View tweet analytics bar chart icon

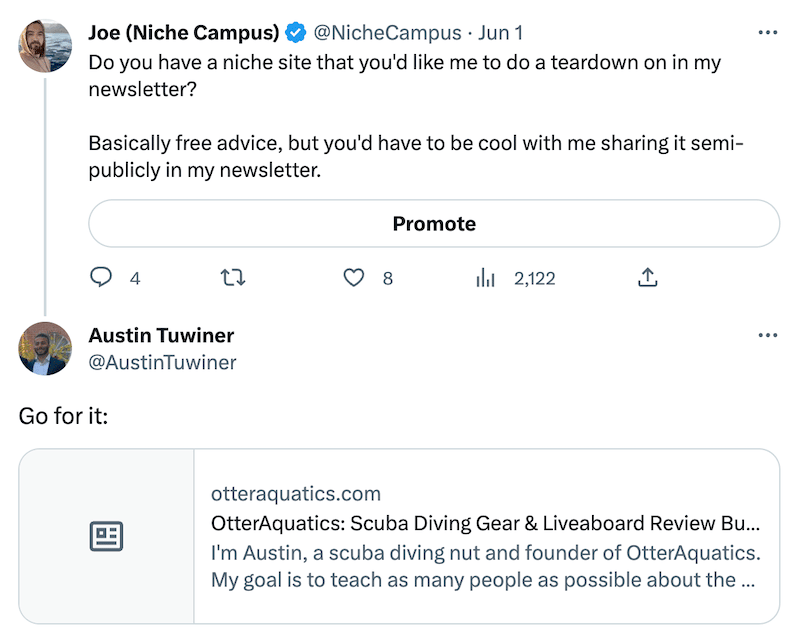485,278
